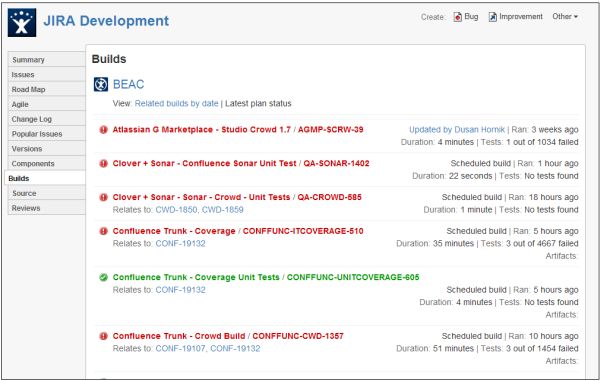Open CONF-19132 under the CONFFUNC-ITCOVERAGE-510 build
The width and height of the screenshot is (600, 381).
coord(180,243)
